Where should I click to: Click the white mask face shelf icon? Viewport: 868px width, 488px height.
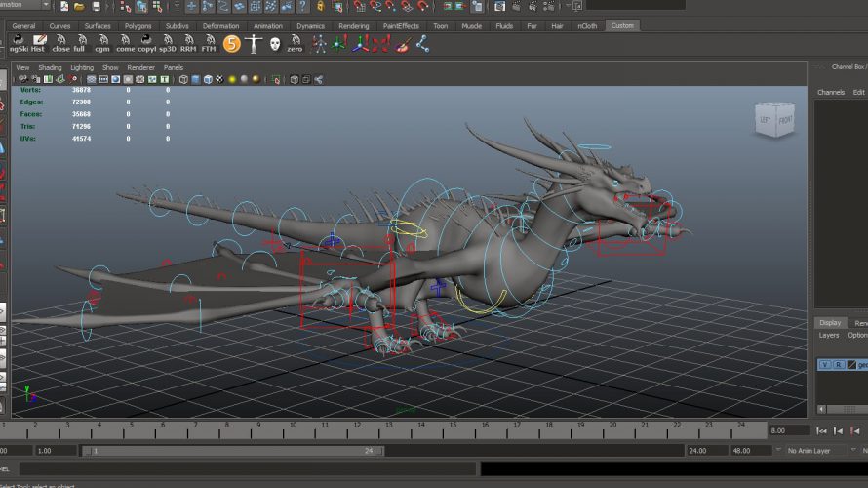[x=275, y=43]
